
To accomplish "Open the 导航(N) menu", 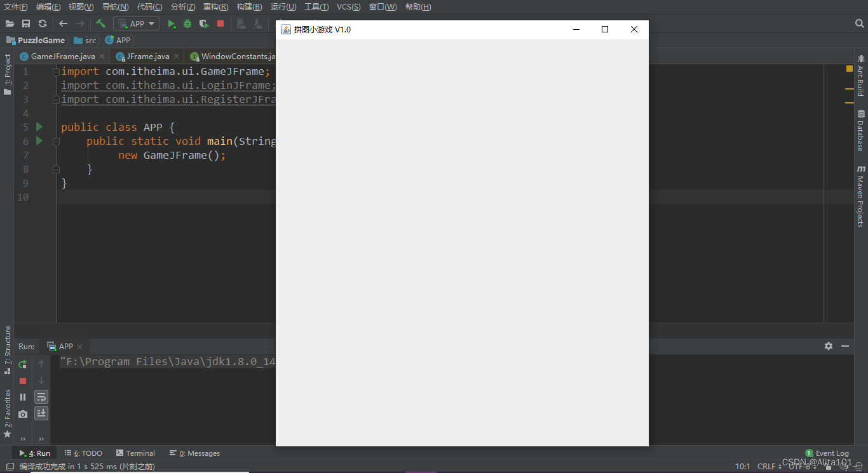I will [x=115, y=7].
